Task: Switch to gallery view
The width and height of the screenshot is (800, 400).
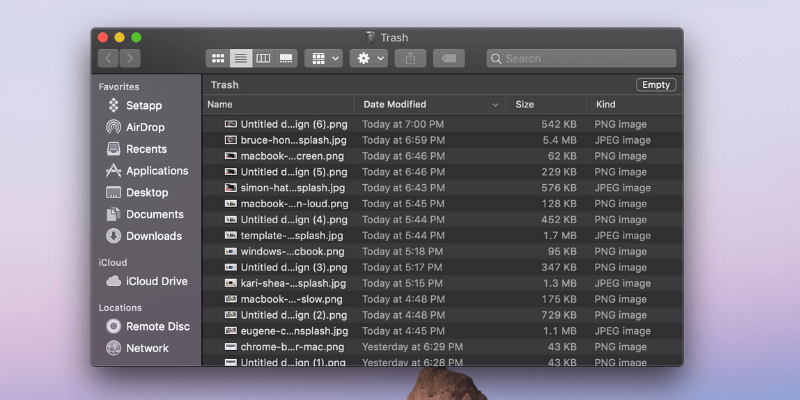Action: tap(286, 58)
